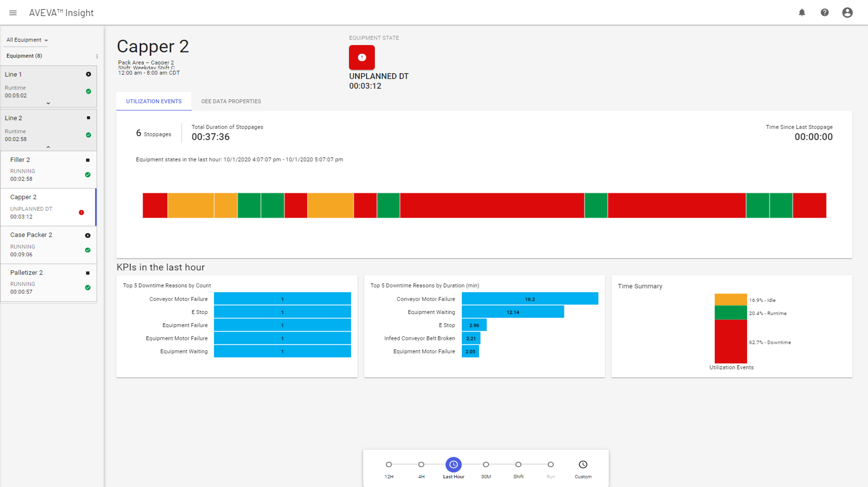This screenshot has width=868, height=487.
Task: Select the 12H time range option
Action: tap(389, 464)
